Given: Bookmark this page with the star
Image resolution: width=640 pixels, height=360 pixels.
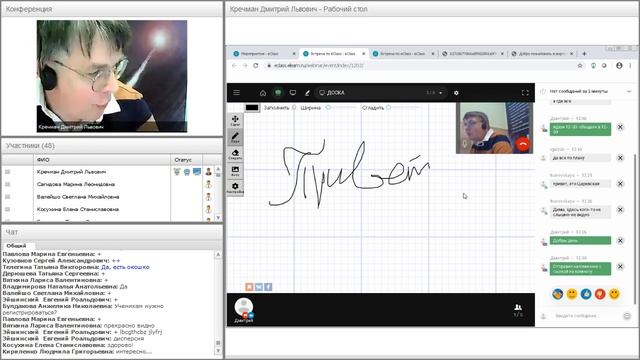Looking at the screenshot, I should click(580, 65).
